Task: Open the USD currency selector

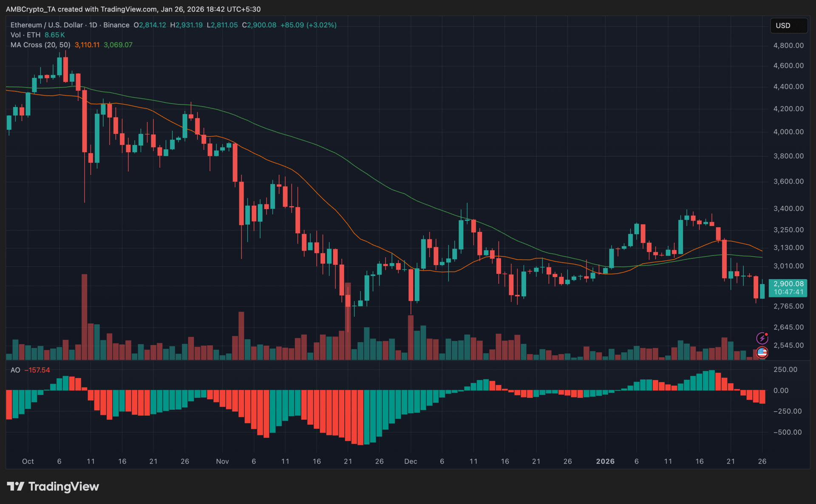Action: [x=788, y=25]
